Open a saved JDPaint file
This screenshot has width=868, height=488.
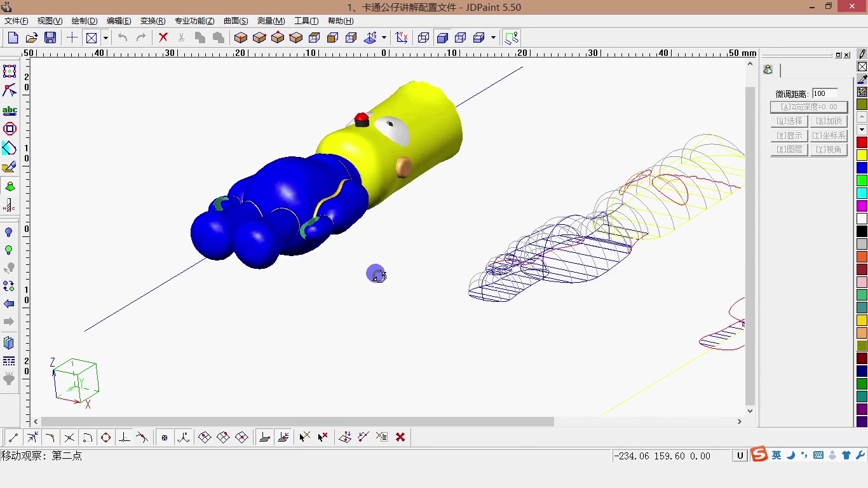31,37
